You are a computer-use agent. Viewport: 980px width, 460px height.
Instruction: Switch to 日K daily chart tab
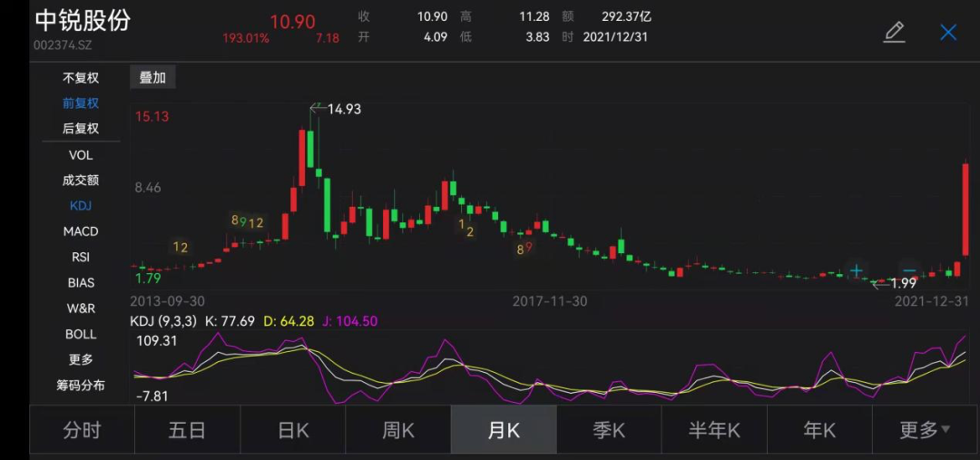pos(293,430)
